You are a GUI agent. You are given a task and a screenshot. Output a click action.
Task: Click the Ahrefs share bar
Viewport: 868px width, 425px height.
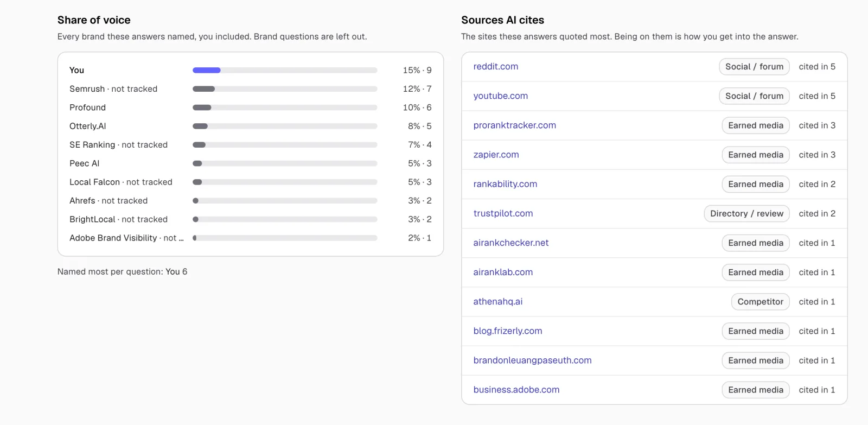click(285, 200)
